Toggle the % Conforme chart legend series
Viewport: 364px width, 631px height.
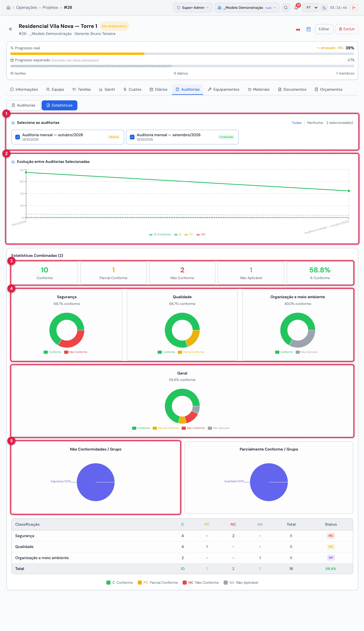160,234
